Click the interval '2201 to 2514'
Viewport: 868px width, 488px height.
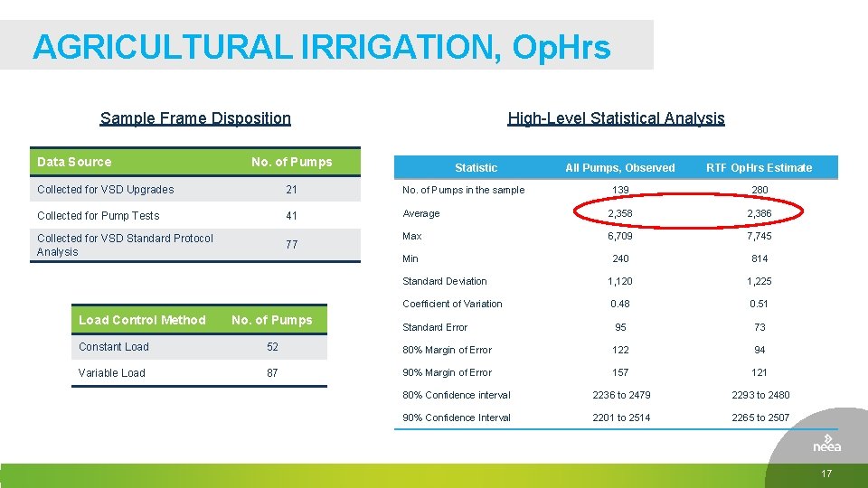click(x=621, y=418)
